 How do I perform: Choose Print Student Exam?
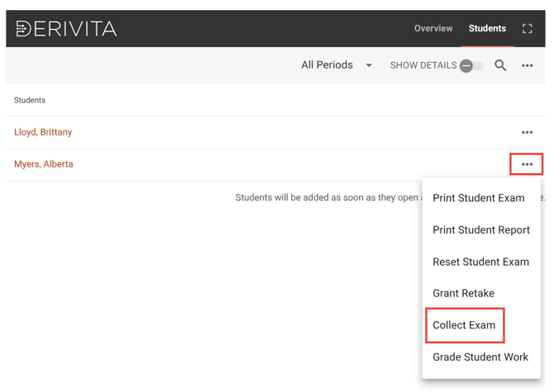[479, 198]
